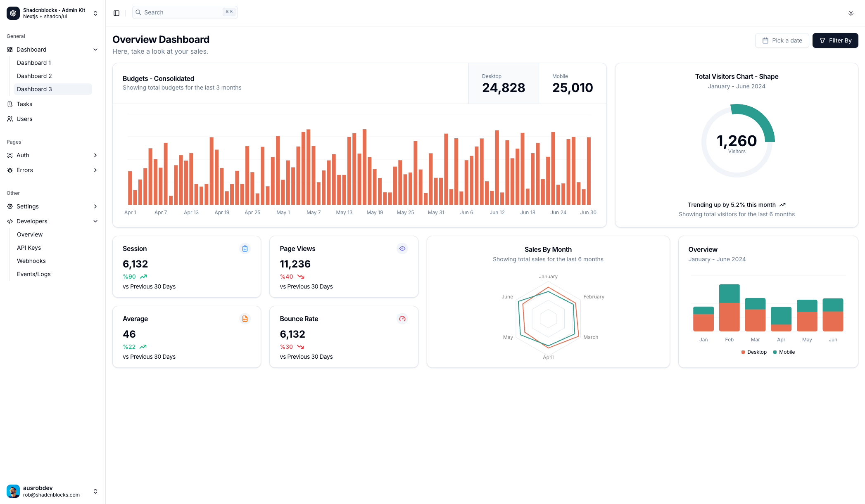
Task: Open the API Keys page
Action: click(x=53, y=248)
